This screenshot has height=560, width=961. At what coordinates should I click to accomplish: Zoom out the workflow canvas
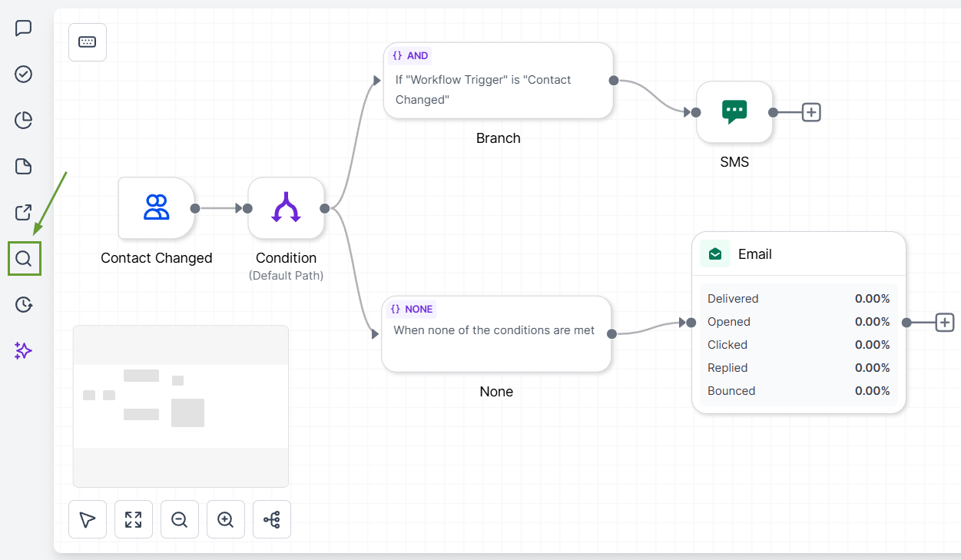coord(180,520)
